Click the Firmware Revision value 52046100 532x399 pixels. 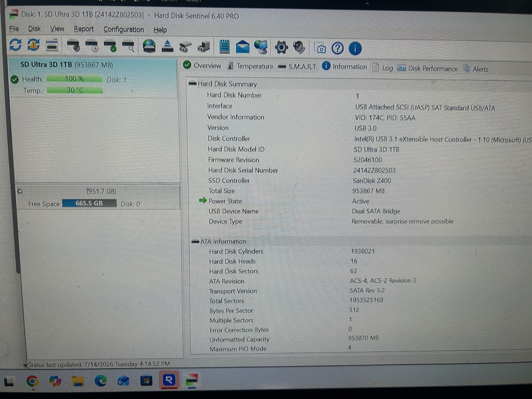point(368,160)
